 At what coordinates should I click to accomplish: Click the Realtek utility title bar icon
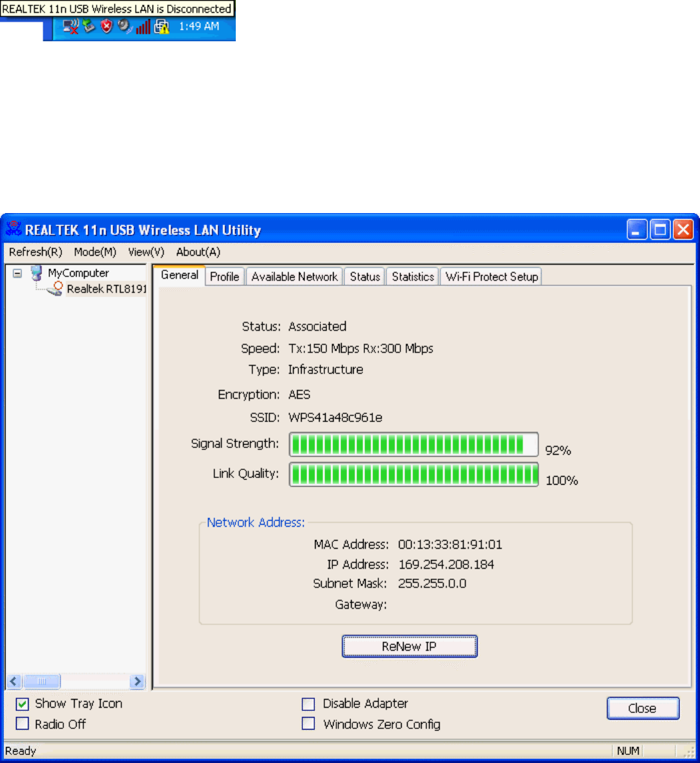[x=13, y=229]
